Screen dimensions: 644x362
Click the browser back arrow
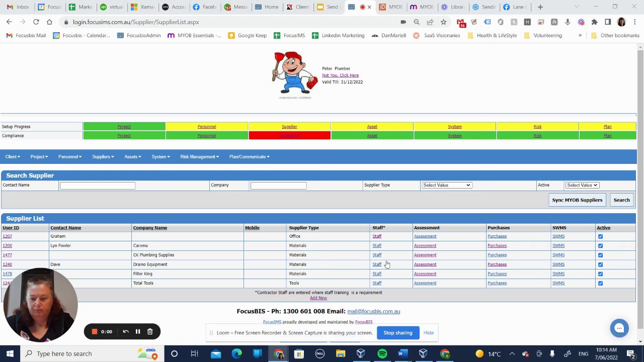[x=9, y=22]
